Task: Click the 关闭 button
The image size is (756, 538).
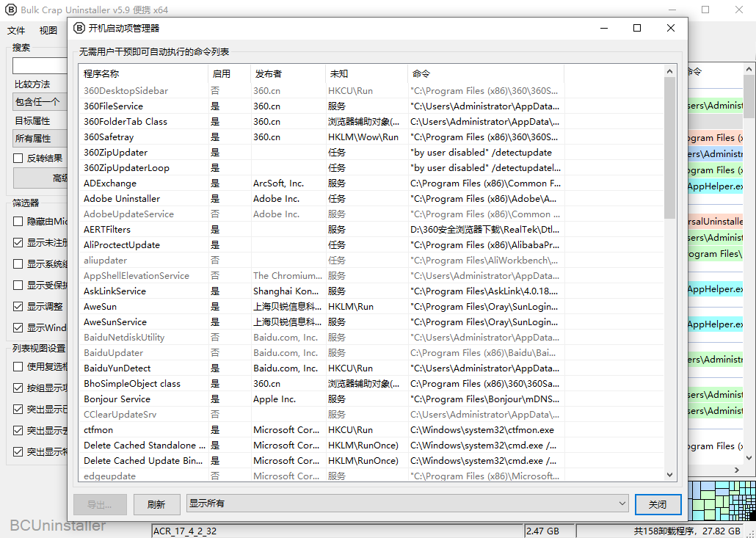Action: coord(658,504)
